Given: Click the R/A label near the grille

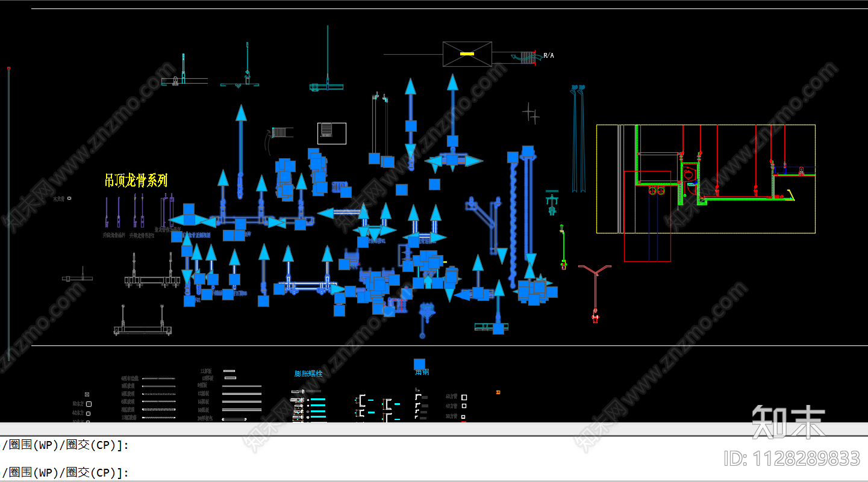Looking at the screenshot, I should pyautogui.click(x=549, y=56).
